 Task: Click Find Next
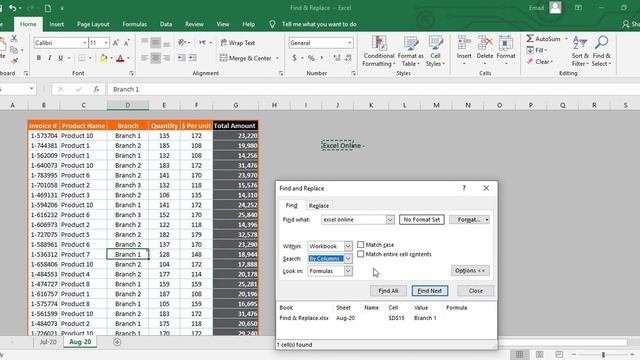[430, 291]
